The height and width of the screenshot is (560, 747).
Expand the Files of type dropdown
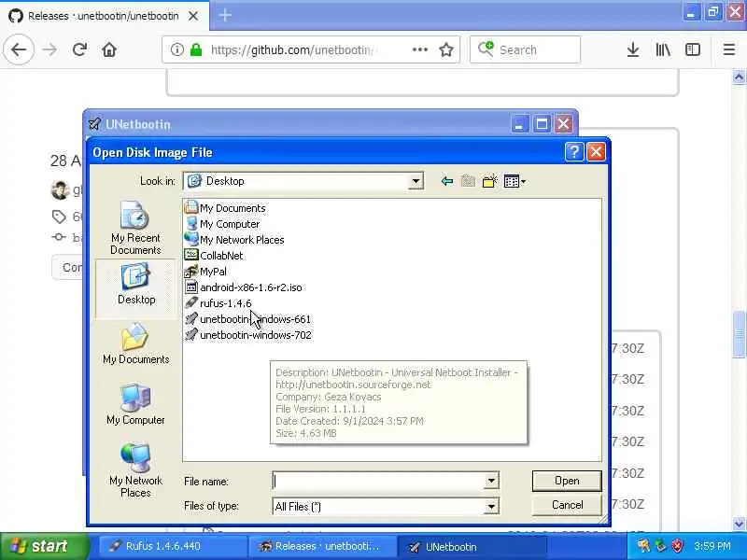point(491,506)
